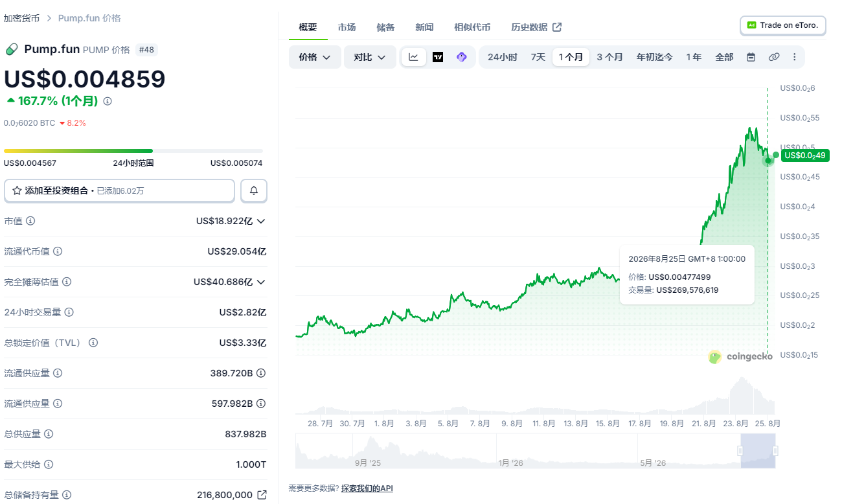Set chart range to 1年

694,57
